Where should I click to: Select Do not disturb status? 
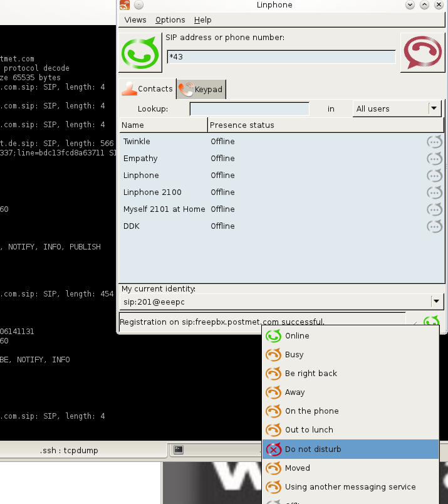(313, 449)
